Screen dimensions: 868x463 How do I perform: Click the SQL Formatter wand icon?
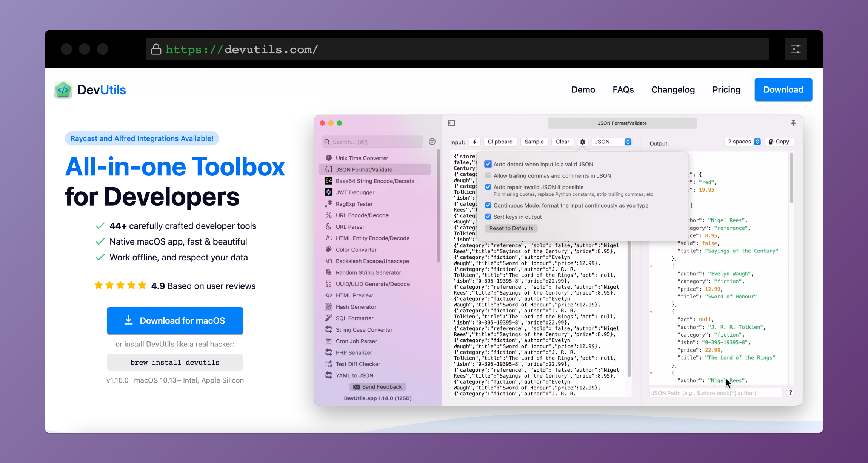pos(329,318)
